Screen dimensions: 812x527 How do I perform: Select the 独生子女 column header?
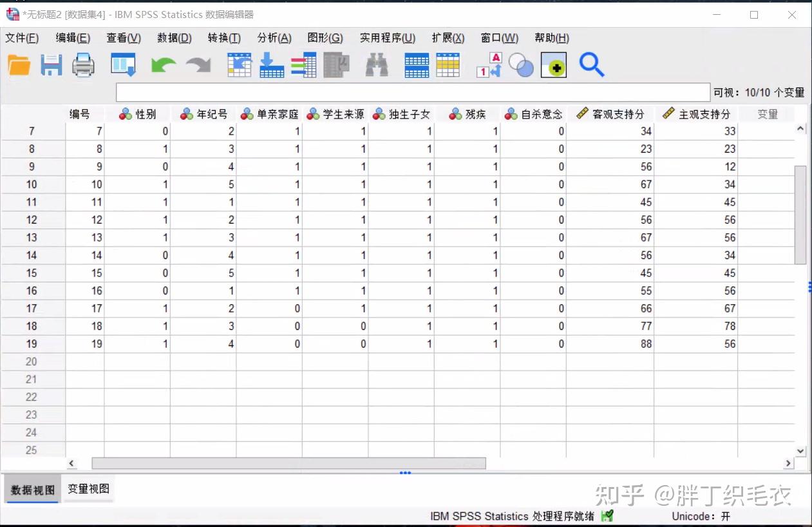point(401,114)
